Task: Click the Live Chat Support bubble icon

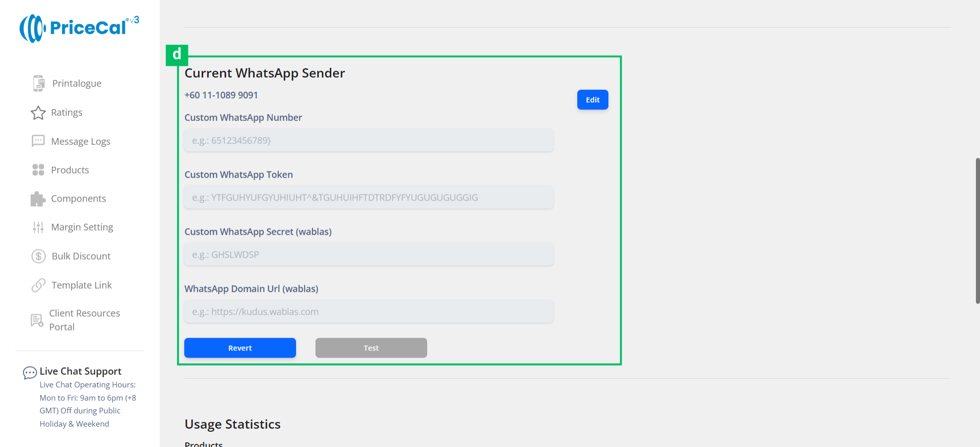Action: 30,373
